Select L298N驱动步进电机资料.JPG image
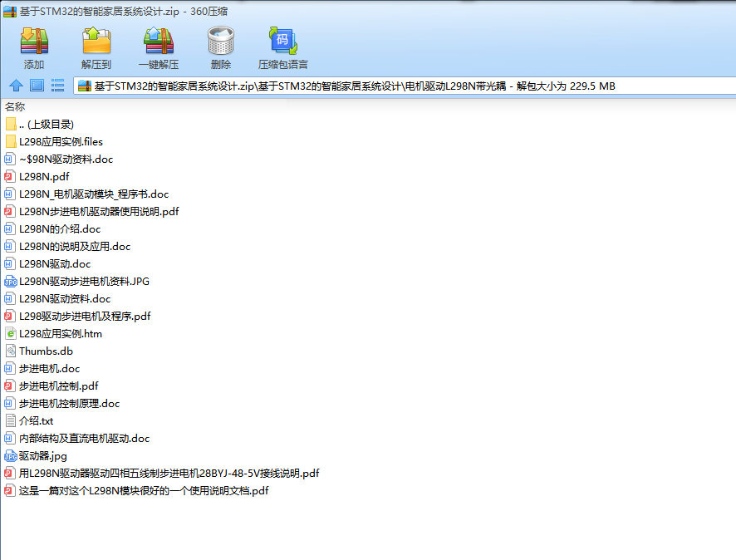 click(x=77, y=281)
